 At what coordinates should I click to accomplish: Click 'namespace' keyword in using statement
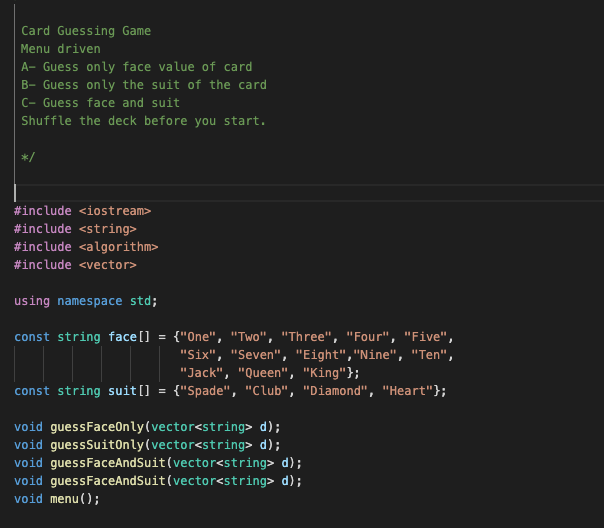[90, 301]
